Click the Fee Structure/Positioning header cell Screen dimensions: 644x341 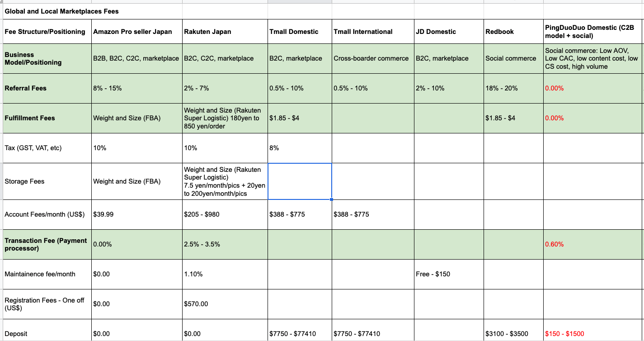[47, 32]
